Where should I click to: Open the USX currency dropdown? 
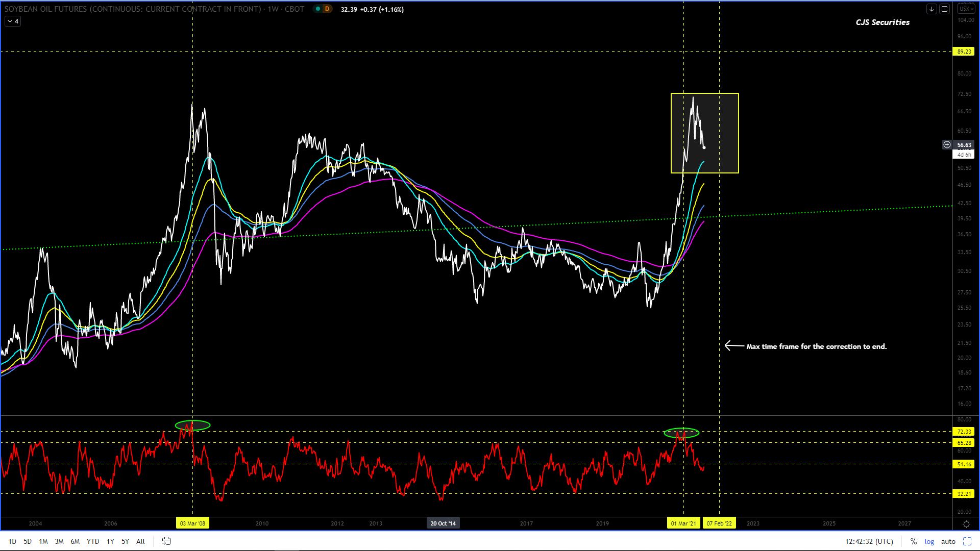click(966, 9)
